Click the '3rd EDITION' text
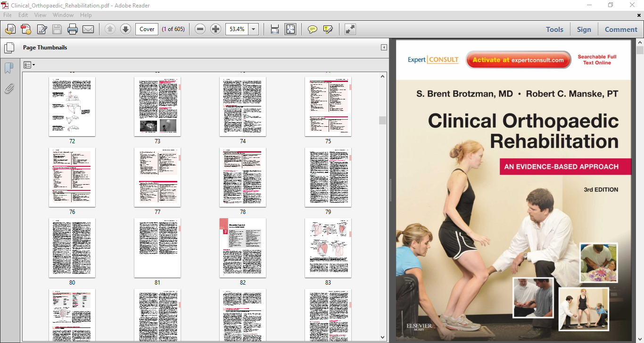 click(601, 189)
